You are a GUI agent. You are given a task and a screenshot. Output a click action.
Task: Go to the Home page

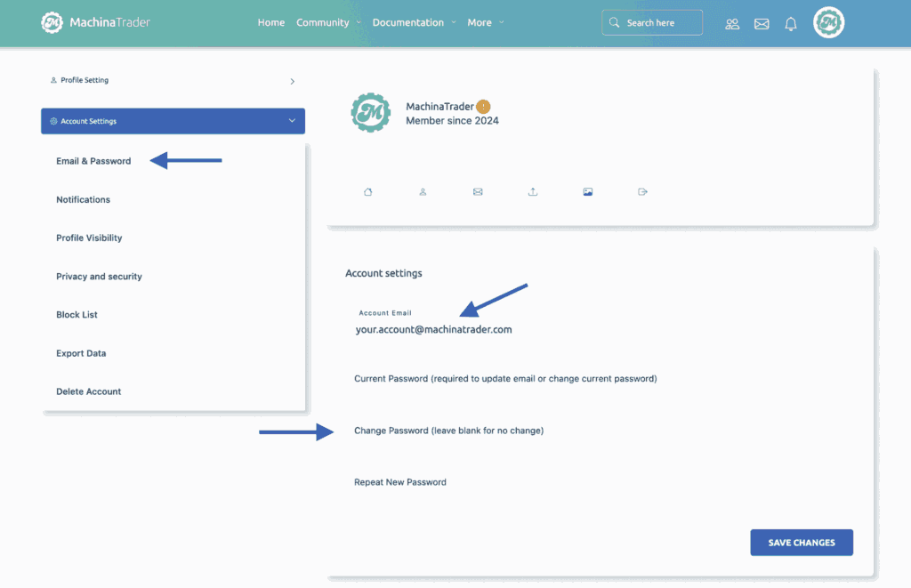click(271, 22)
